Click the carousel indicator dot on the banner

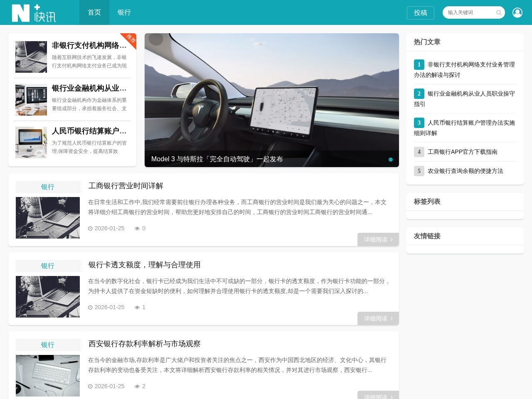[x=391, y=160]
